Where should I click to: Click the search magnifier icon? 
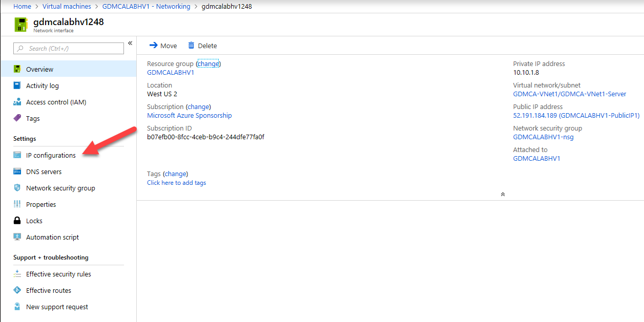tap(21, 49)
